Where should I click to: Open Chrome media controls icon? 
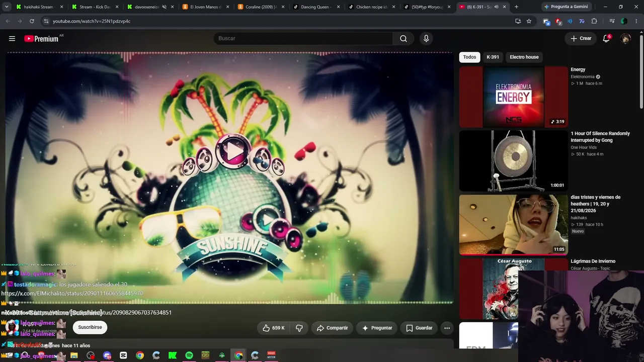coord(612,21)
